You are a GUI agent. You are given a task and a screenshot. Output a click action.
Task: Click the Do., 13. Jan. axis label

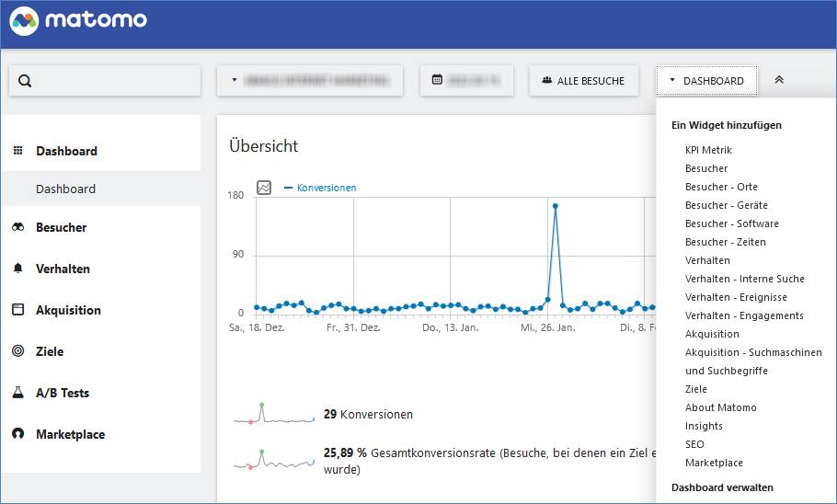451,327
